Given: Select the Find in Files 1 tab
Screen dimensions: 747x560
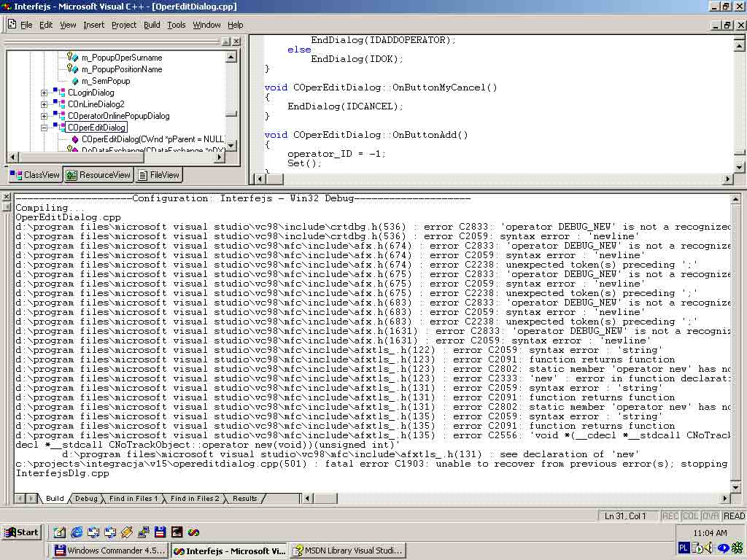Looking at the screenshot, I should pos(133,499).
